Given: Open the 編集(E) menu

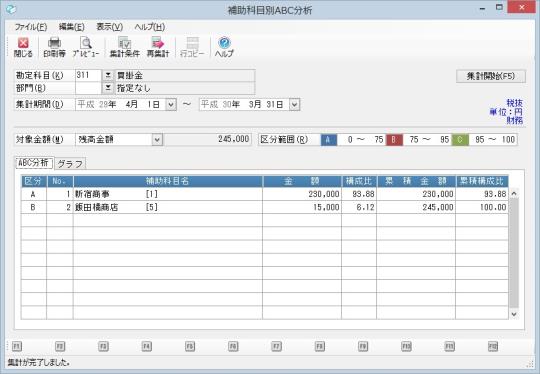Looking at the screenshot, I should click(71, 27).
